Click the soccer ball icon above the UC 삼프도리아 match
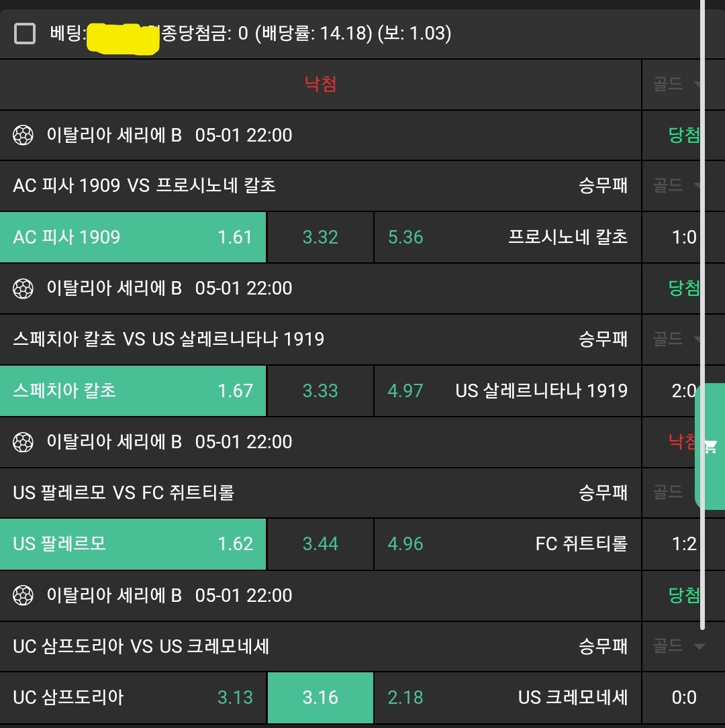The width and height of the screenshot is (725, 728). (23, 595)
